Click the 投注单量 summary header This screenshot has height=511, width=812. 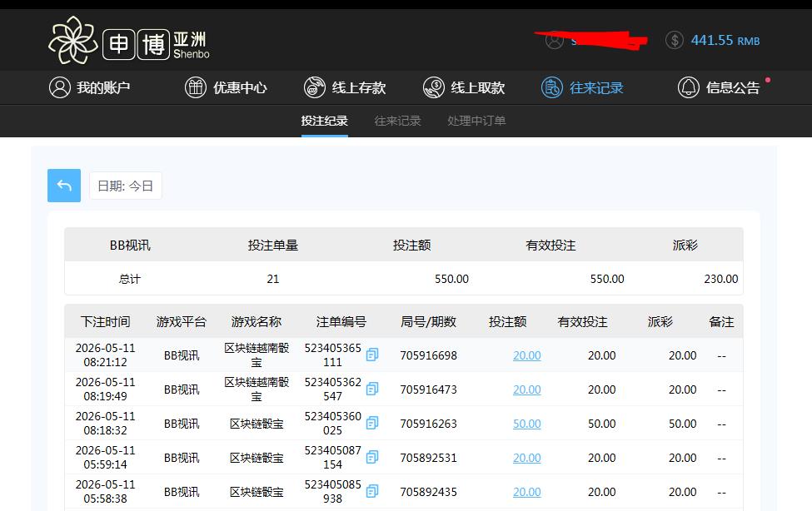273,246
